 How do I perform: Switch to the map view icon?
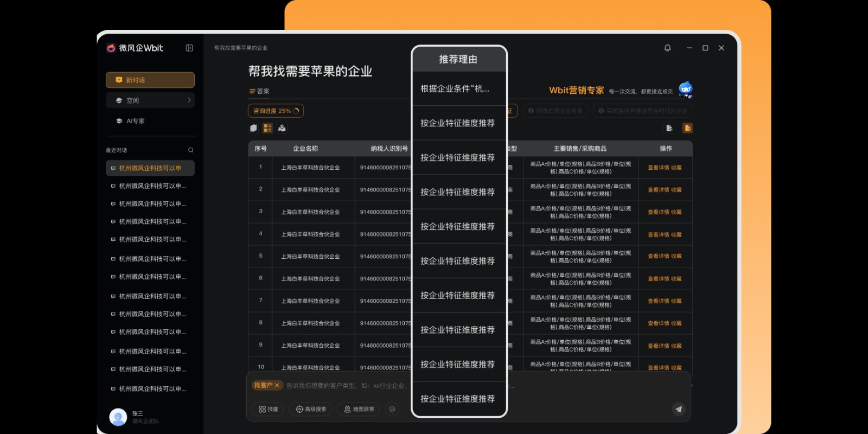[282, 128]
